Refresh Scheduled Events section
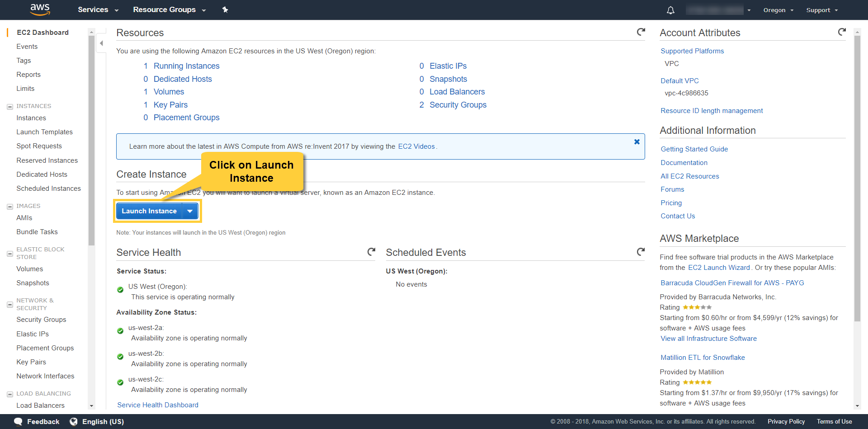This screenshot has width=868, height=429. [641, 252]
